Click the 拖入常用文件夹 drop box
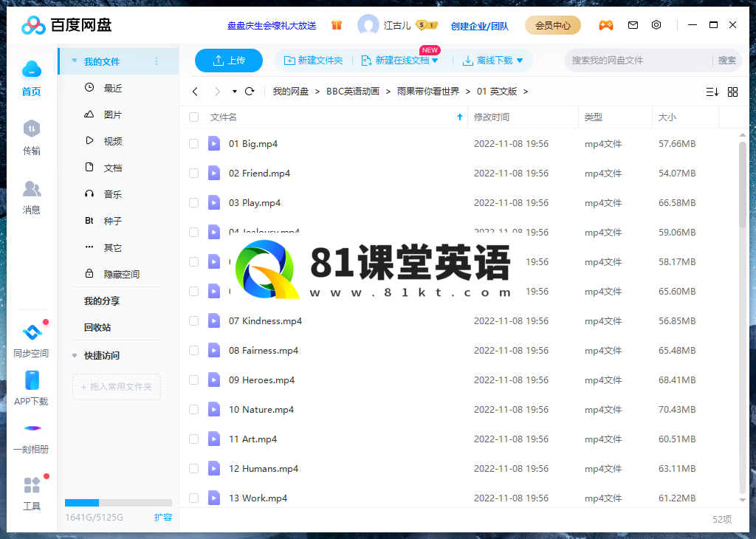756x539 pixels. click(x=117, y=387)
